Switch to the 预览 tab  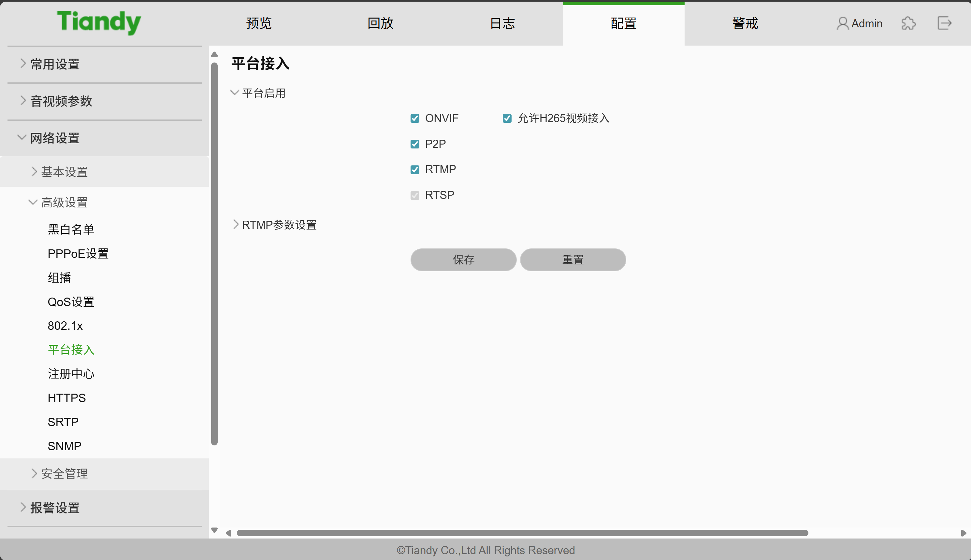click(x=259, y=23)
